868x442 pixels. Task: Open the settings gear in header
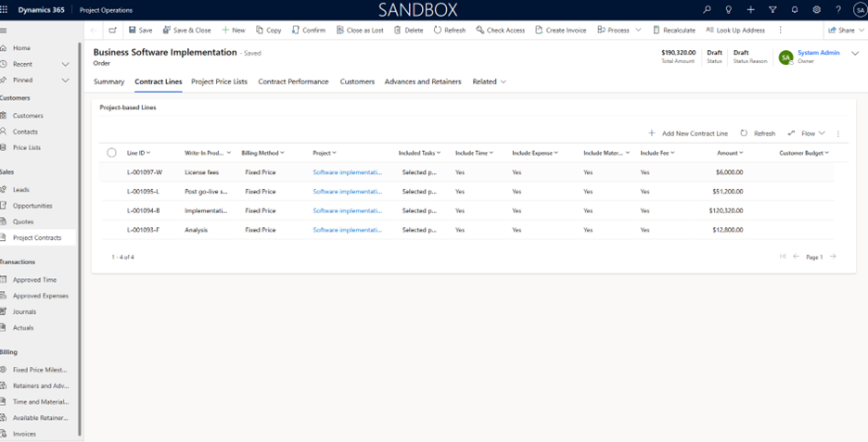(816, 9)
